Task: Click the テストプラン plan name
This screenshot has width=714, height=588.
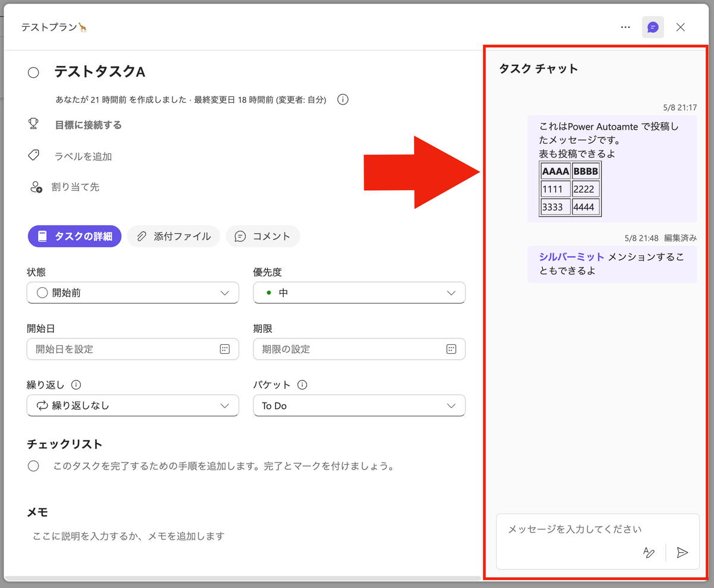Action: (x=54, y=27)
